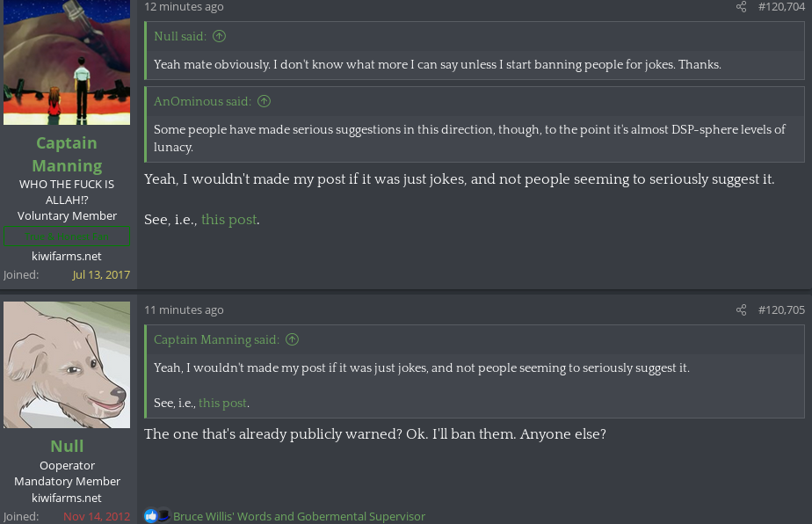
Task: Jump to Captain Manning quoted post arrow
Action: pos(292,339)
